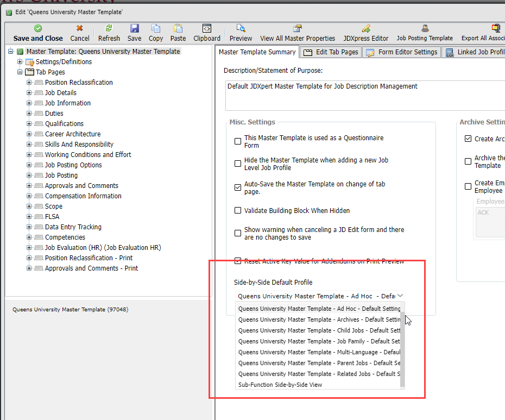Launch the JDXpress Editor
This screenshot has height=420, width=505.
coord(366,29)
